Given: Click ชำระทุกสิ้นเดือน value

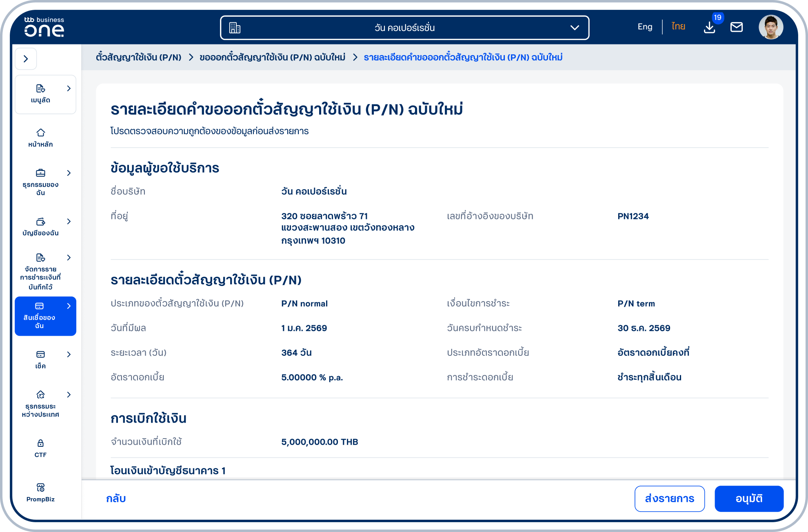Looking at the screenshot, I should [x=649, y=377].
